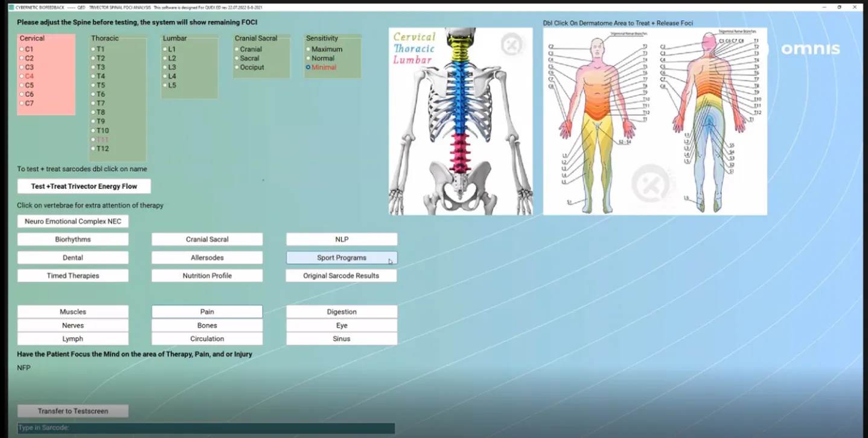868x438 pixels.
Task: Click the spine skeleton image
Action: point(461,121)
